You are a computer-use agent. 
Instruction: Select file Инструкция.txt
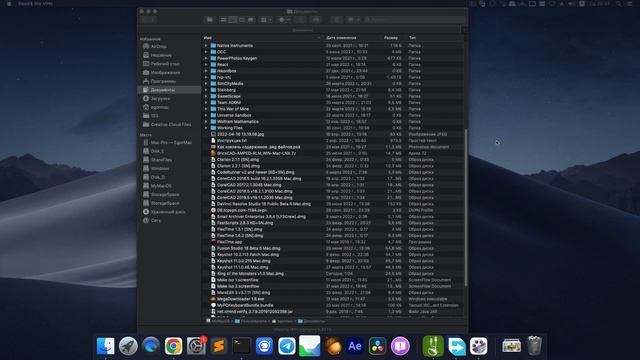point(333,140)
